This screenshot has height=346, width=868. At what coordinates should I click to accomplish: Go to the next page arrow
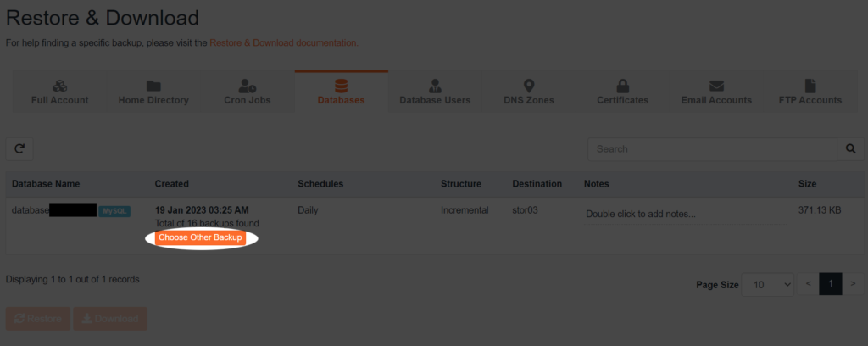[x=853, y=285]
